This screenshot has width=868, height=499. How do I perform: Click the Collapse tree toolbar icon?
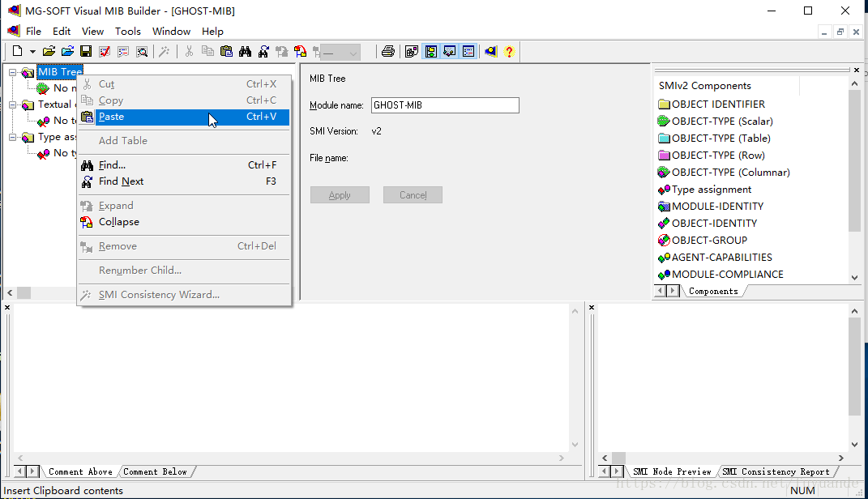(x=301, y=52)
